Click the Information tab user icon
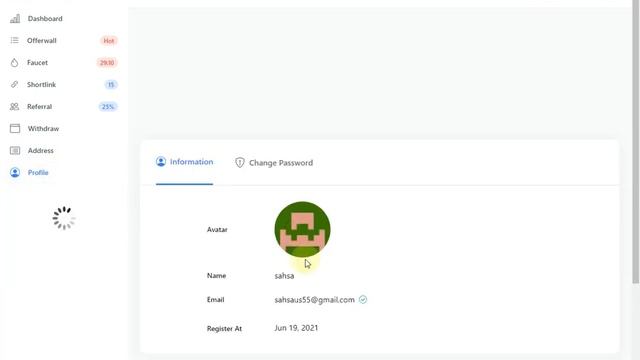Viewport: 640px width, 360px height. tap(161, 162)
